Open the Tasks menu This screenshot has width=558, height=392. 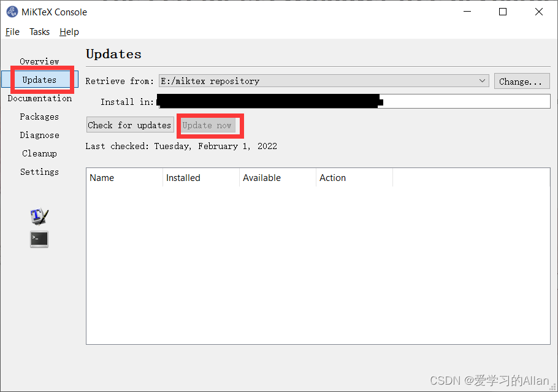tap(39, 31)
